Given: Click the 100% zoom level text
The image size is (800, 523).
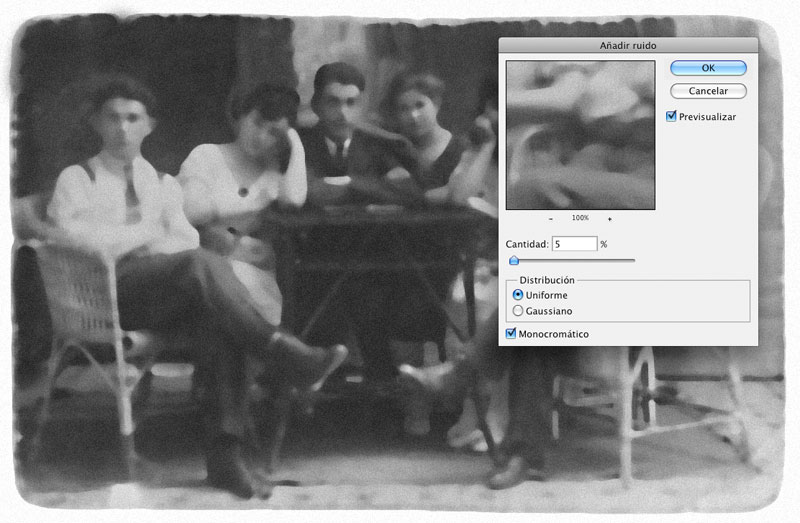Looking at the screenshot, I should pyautogui.click(x=580, y=218).
